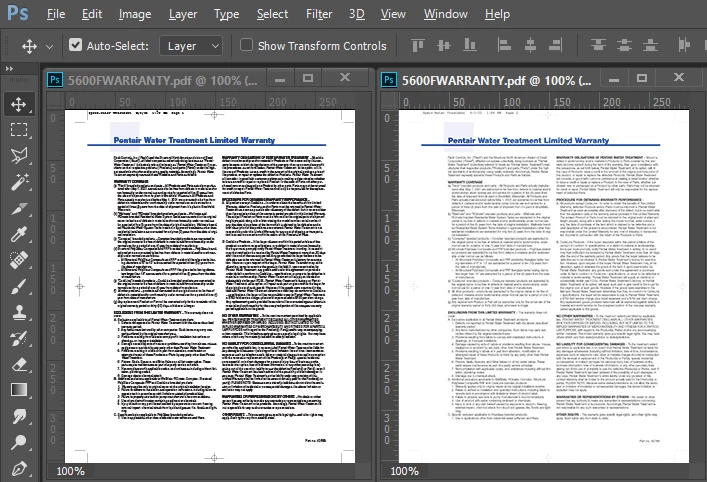
Task: Open the Auto-Select Layer dropdown
Action: (x=191, y=46)
